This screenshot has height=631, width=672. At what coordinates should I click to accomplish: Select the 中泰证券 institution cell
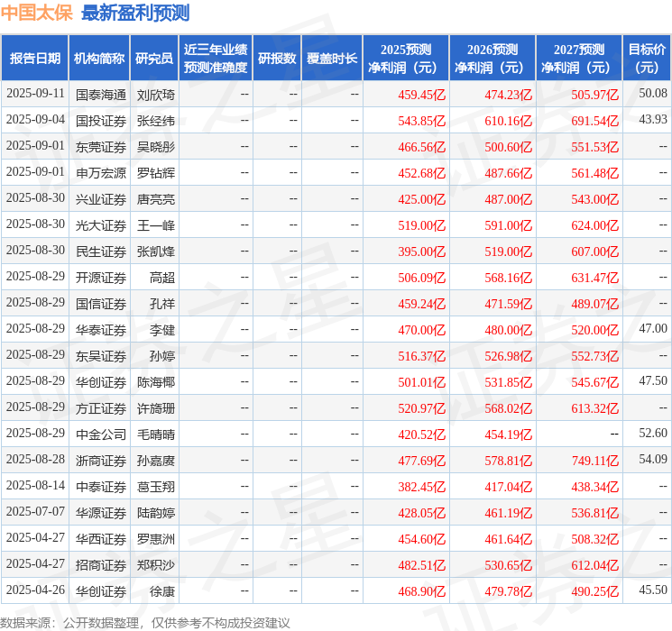(101, 487)
